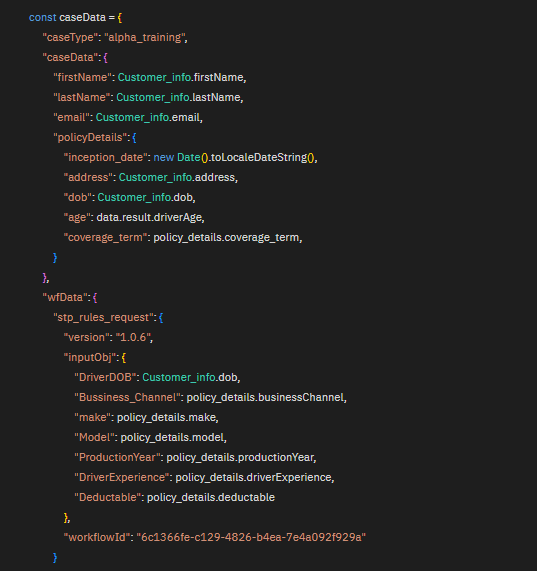
Task: Click data.result.driverAge value
Action: click(x=149, y=218)
